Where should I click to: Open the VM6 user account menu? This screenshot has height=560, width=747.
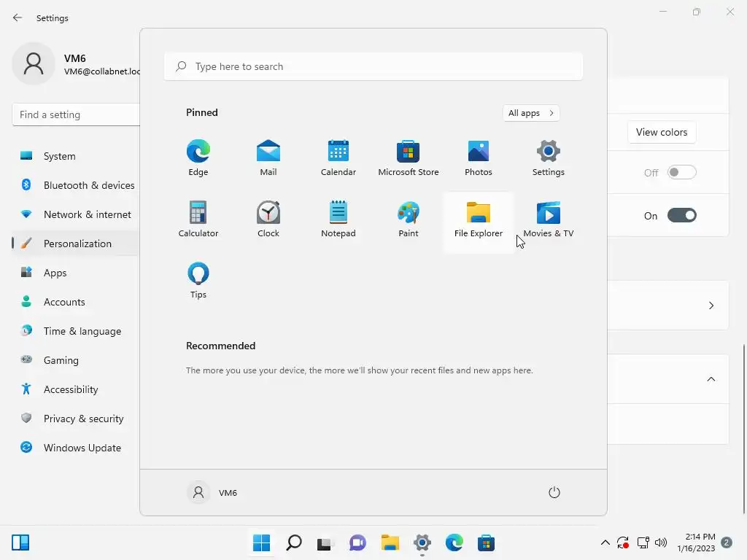(212, 492)
